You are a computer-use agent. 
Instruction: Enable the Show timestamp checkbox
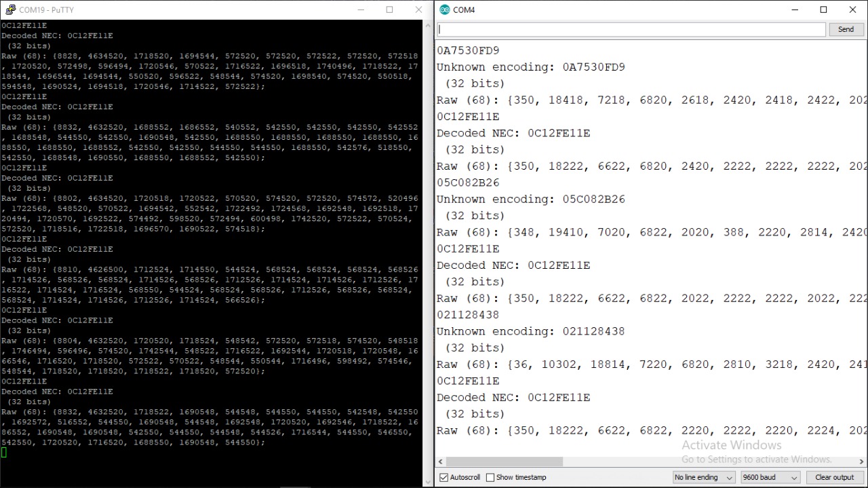pyautogui.click(x=491, y=477)
